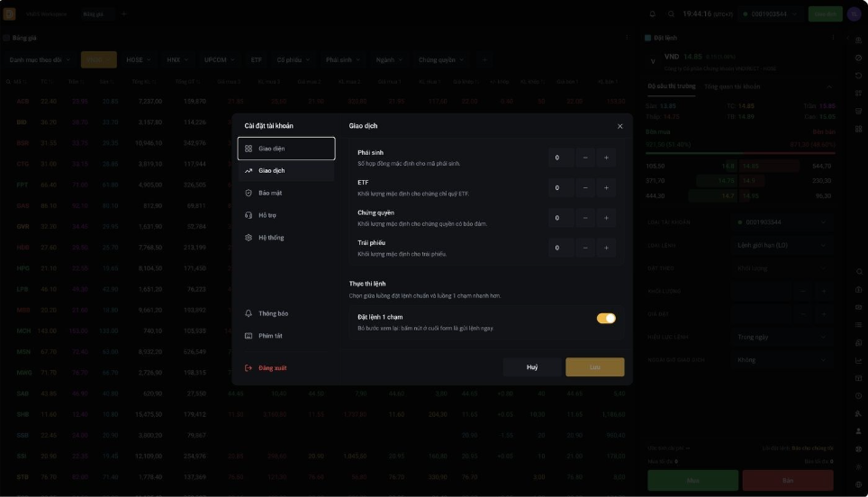Decrease the ETF default quantity
Viewport: 868px width, 497px height.
(585, 187)
